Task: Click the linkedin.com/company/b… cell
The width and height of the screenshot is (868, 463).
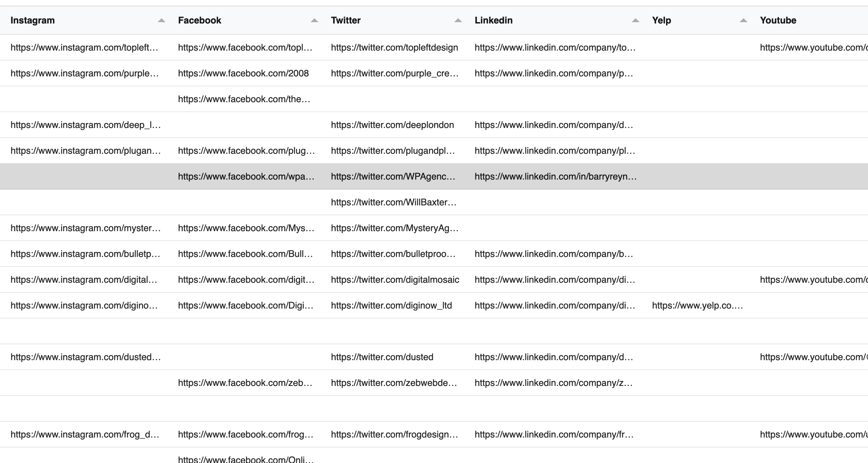Action: 554,254
